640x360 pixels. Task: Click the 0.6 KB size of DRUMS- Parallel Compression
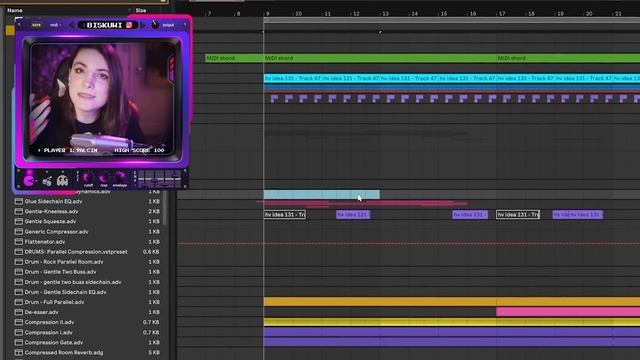tap(151, 252)
